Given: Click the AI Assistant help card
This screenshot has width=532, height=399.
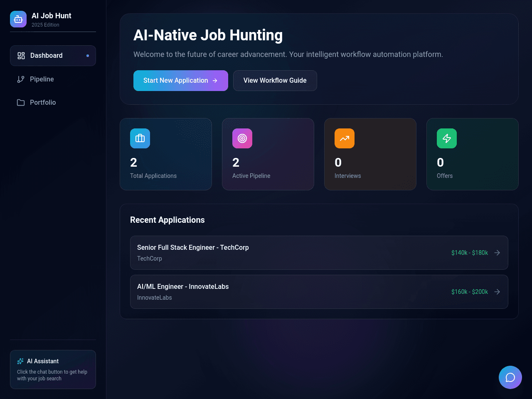Looking at the screenshot, I should coord(53,369).
